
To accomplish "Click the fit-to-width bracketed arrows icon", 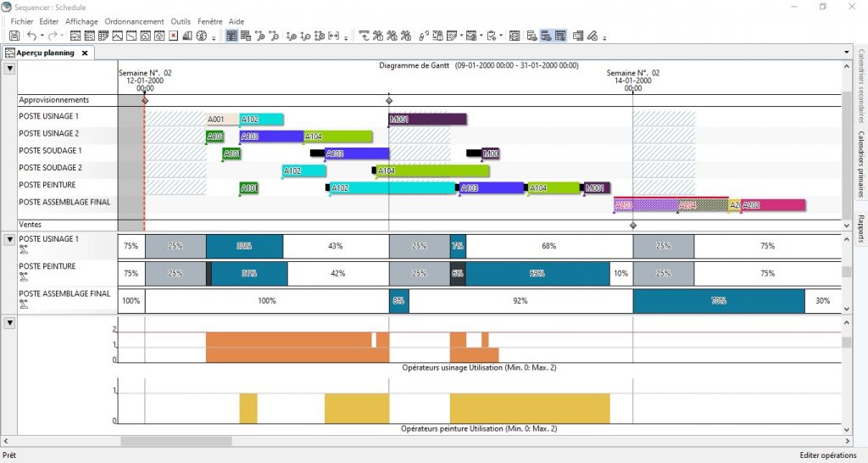I will (334, 36).
